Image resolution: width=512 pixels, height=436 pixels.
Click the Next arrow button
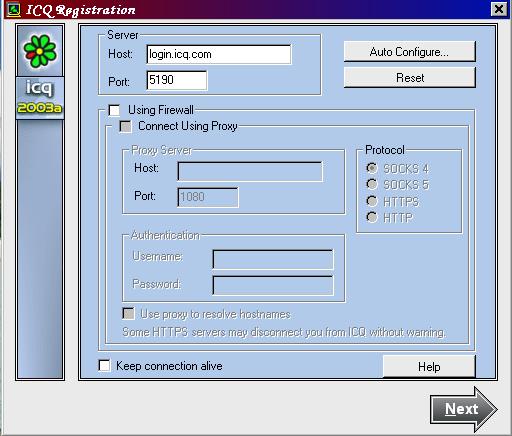pos(464,409)
